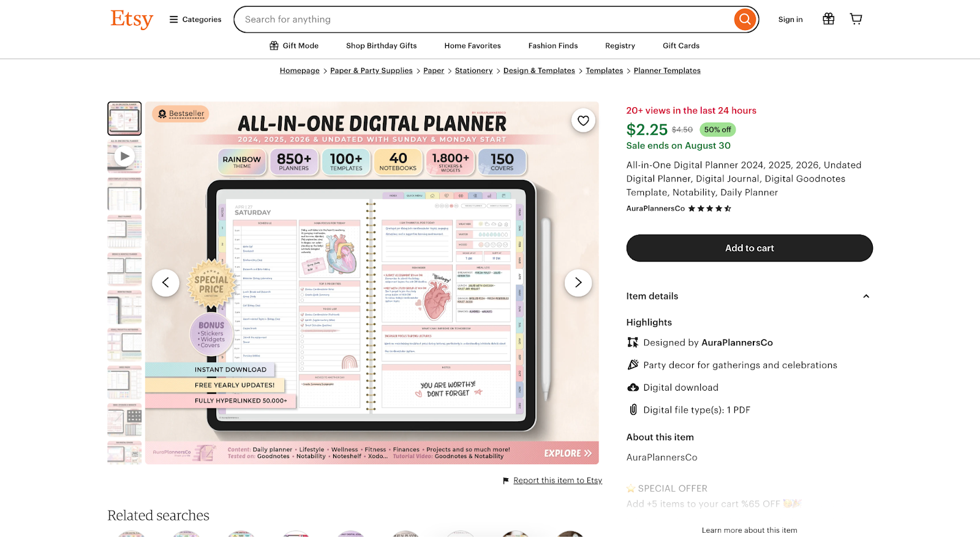Open AuraPlannersCo shop link

pyautogui.click(x=655, y=209)
